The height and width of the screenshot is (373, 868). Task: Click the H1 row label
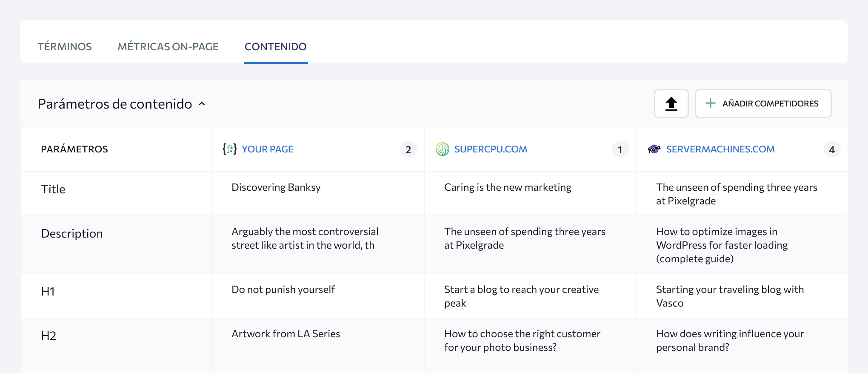(x=48, y=291)
